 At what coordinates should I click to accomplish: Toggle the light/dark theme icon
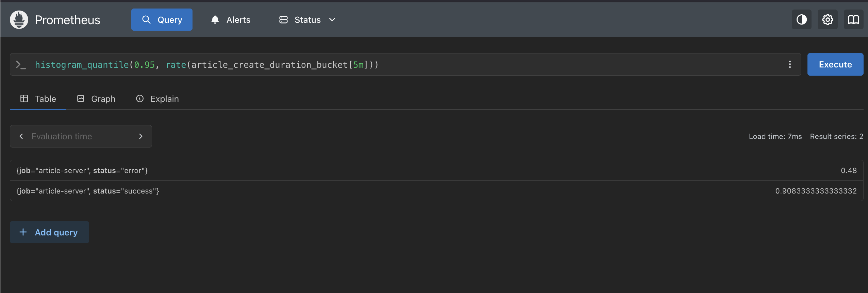(801, 20)
